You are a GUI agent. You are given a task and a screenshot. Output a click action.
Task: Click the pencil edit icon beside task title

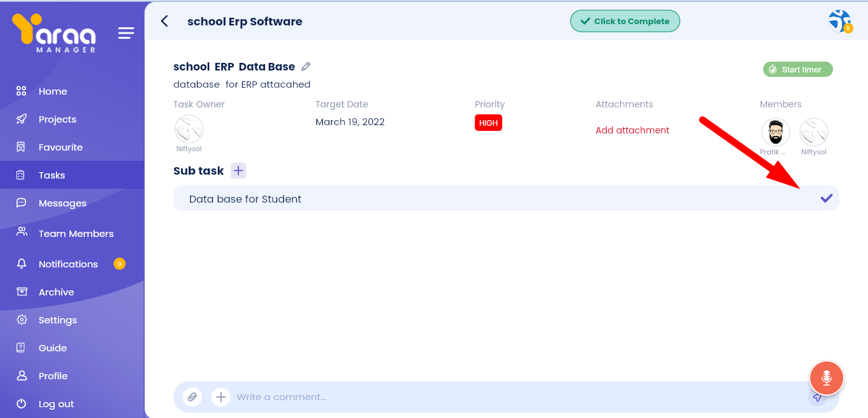[x=306, y=67]
